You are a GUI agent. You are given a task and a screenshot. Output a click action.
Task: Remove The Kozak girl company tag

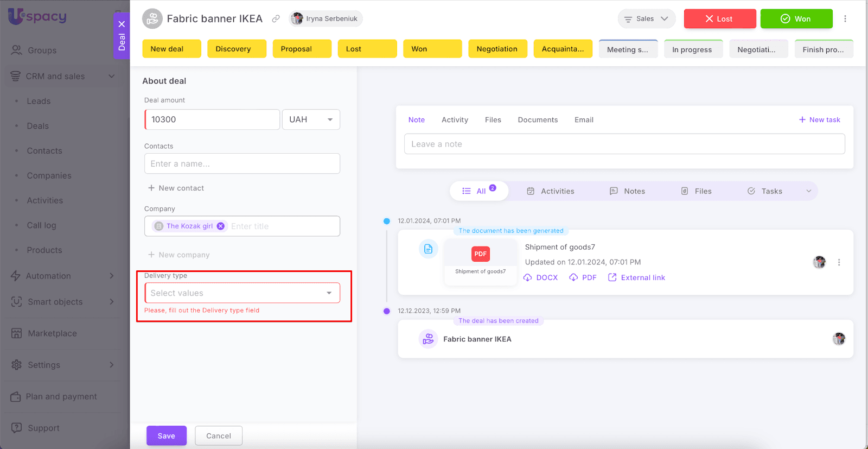click(x=221, y=226)
